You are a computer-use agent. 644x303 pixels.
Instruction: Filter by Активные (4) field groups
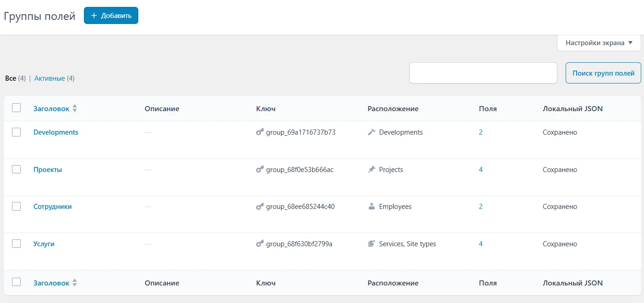[54, 78]
